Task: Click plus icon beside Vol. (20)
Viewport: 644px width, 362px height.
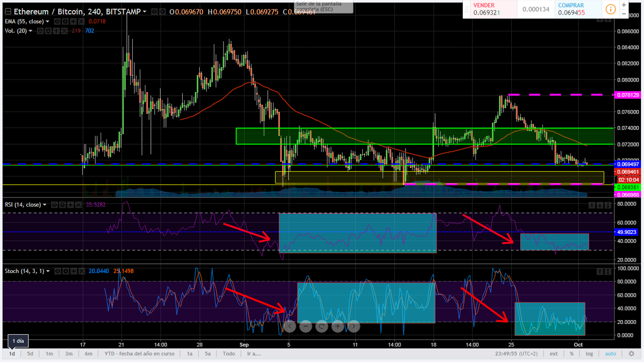Action: [56, 31]
